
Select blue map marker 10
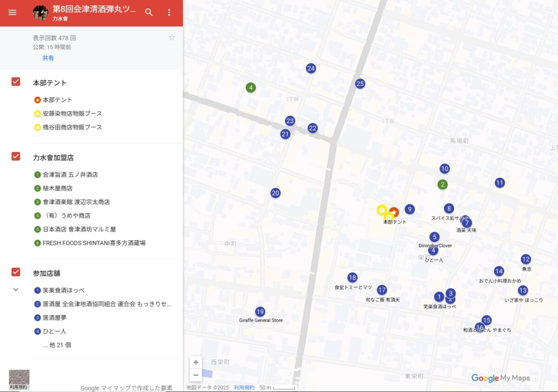(x=445, y=169)
